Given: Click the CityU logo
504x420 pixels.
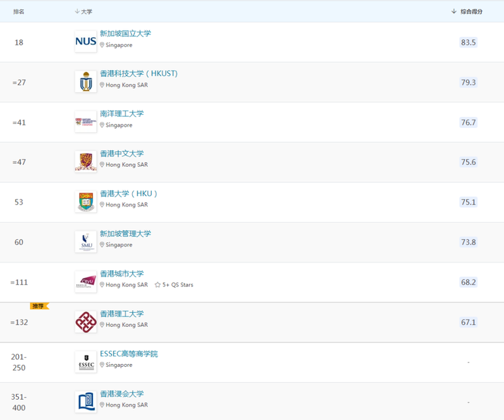Looking at the screenshot, I should click(86, 282).
